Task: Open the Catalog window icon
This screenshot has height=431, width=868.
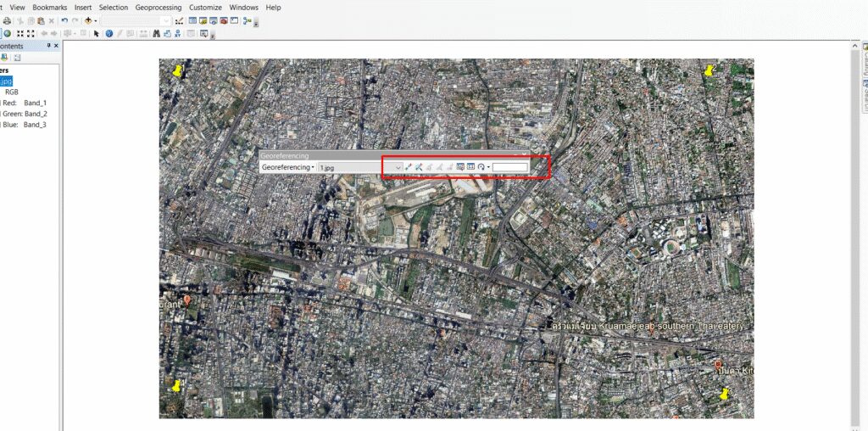Action: (x=203, y=20)
